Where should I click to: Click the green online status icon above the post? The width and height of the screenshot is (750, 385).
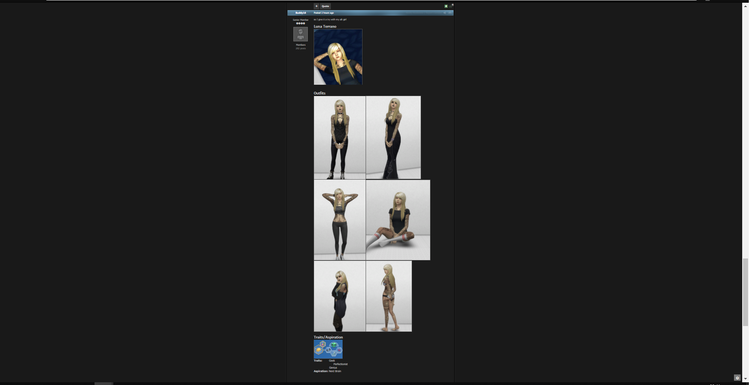coord(446,6)
